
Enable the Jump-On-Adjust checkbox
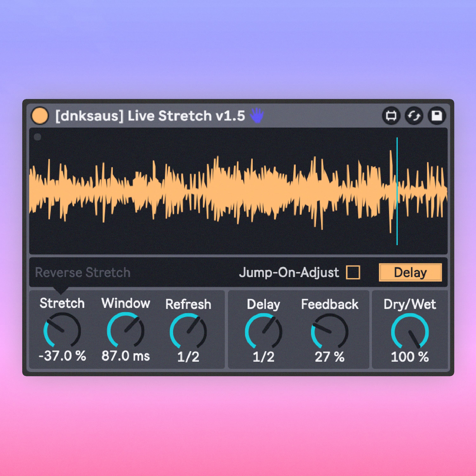pyautogui.click(x=353, y=272)
